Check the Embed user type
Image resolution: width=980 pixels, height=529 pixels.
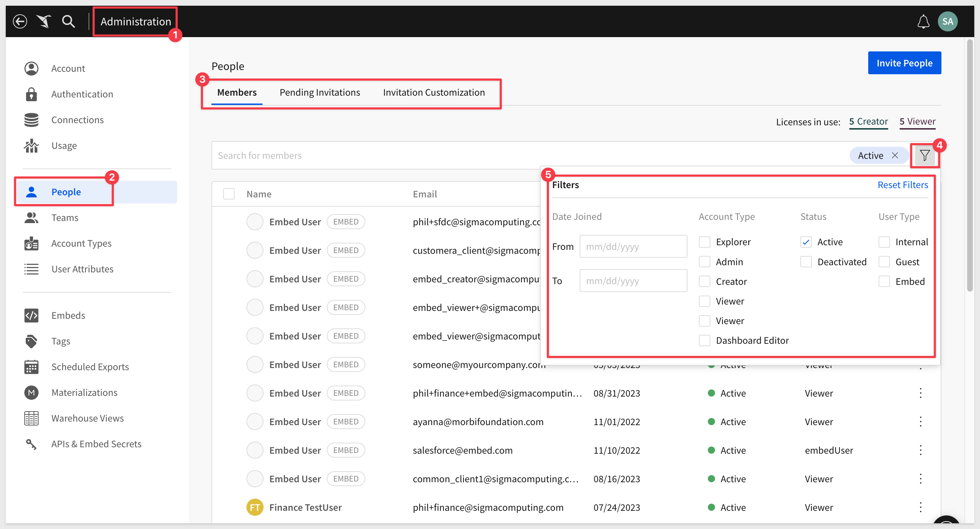(884, 281)
